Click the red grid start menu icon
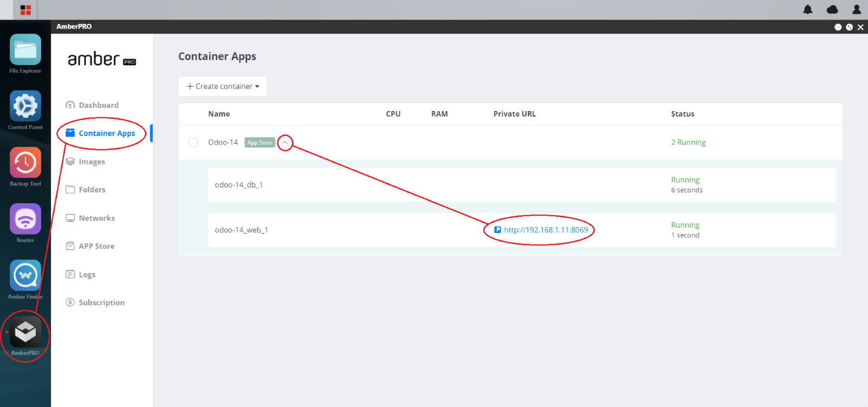The image size is (868, 407). tap(25, 10)
